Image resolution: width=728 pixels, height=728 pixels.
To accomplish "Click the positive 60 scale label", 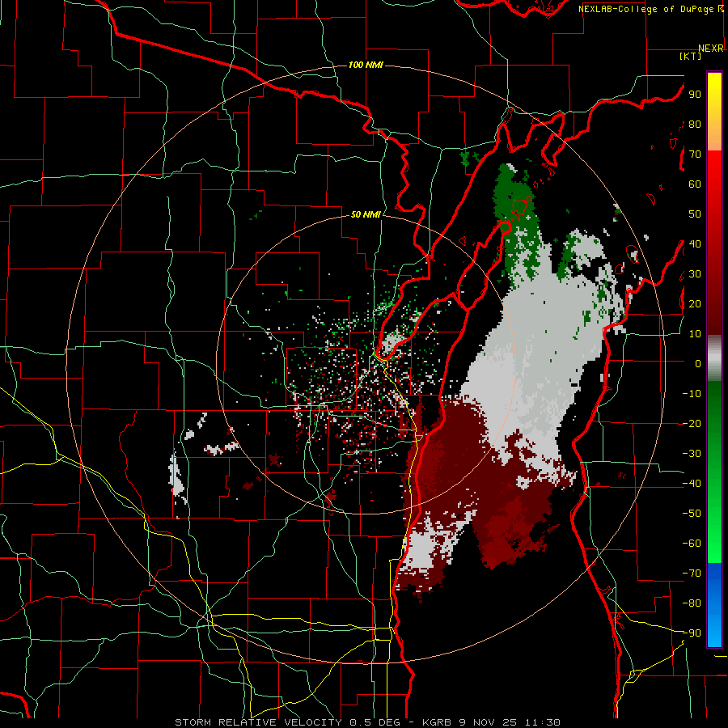I will click(695, 184).
